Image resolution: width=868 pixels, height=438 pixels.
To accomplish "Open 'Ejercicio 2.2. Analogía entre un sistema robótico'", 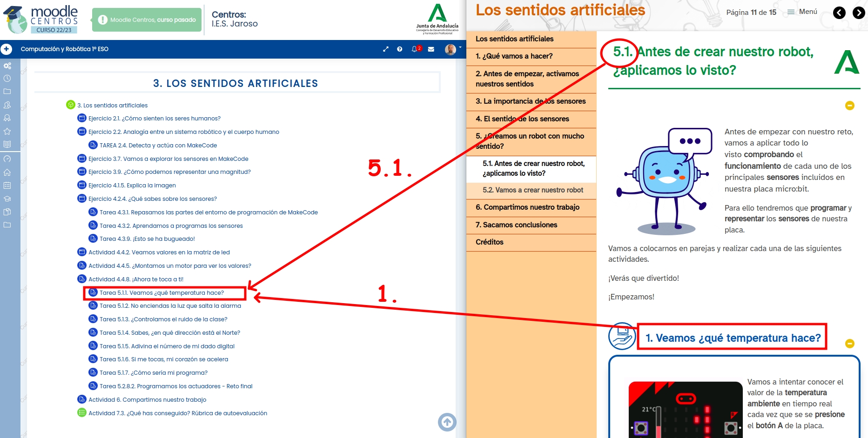I will tap(184, 132).
